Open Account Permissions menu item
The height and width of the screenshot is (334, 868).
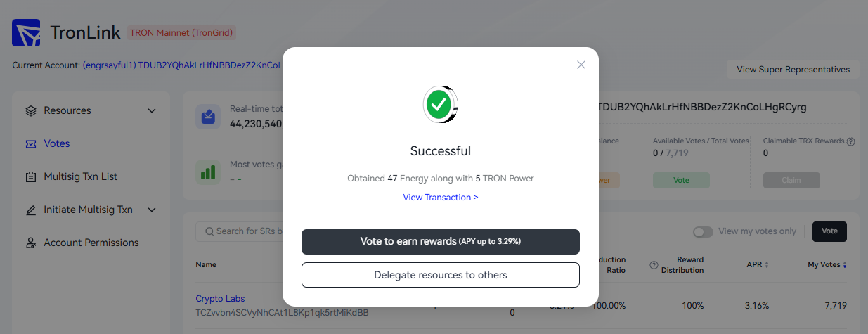(91, 243)
